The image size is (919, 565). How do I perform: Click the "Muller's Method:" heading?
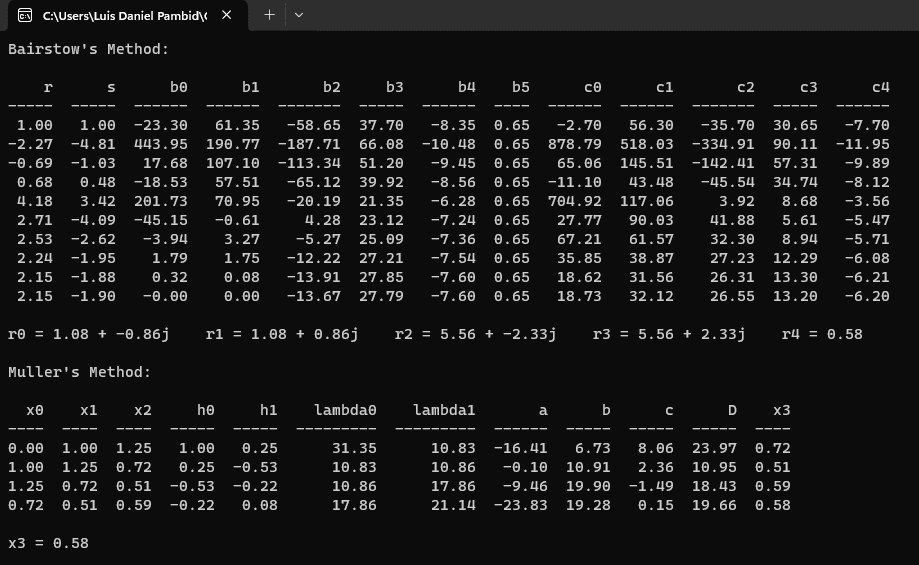coord(80,372)
